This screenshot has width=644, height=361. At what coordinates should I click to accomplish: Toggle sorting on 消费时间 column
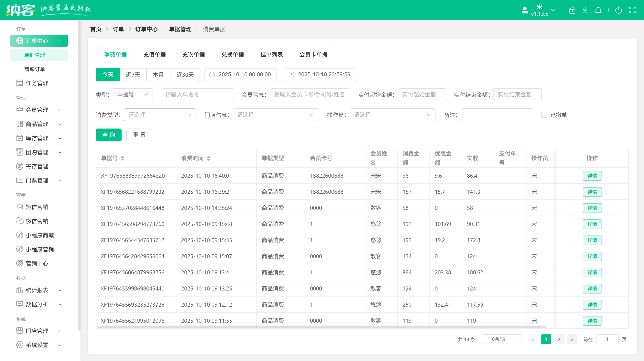click(x=209, y=158)
